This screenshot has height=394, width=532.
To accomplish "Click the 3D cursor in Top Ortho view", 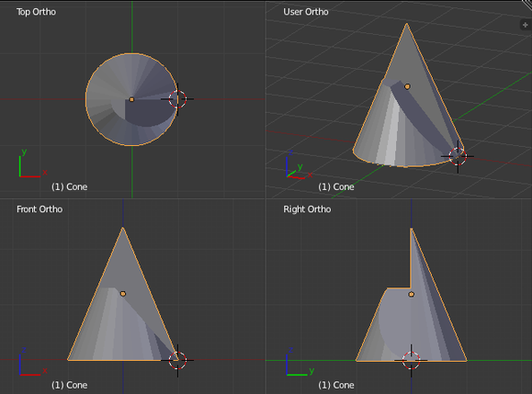I will point(177,99).
